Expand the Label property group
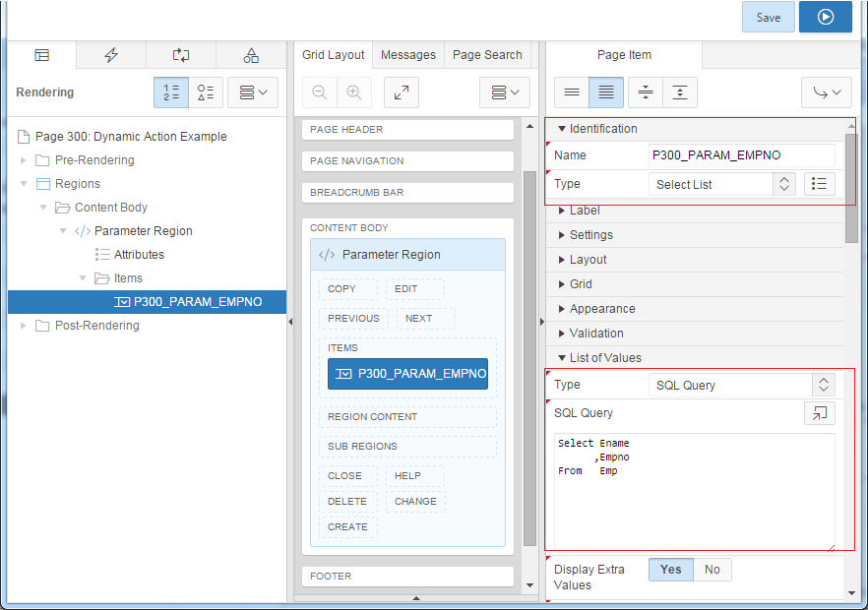 click(x=561, y=211)
